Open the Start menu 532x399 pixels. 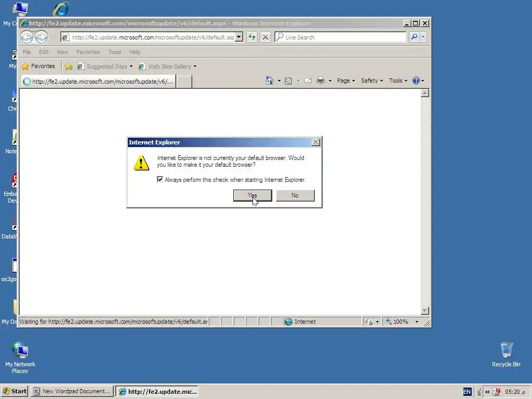[14, 391]
